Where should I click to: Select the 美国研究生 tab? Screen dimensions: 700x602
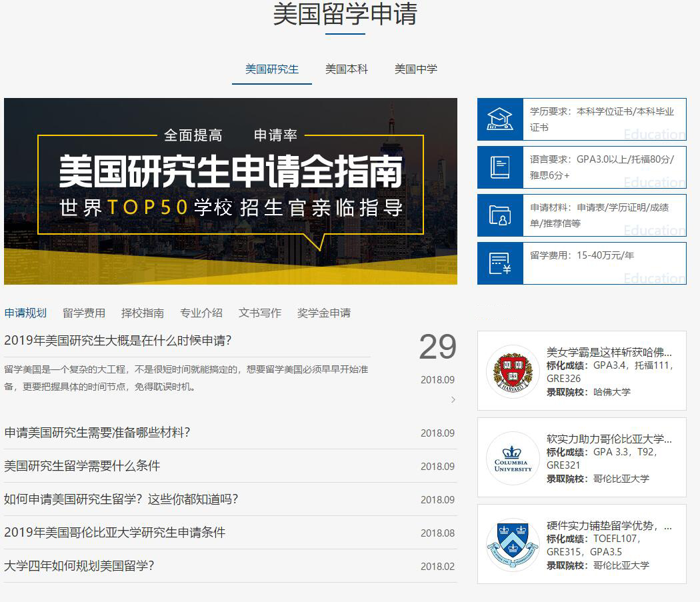[272, 69]
